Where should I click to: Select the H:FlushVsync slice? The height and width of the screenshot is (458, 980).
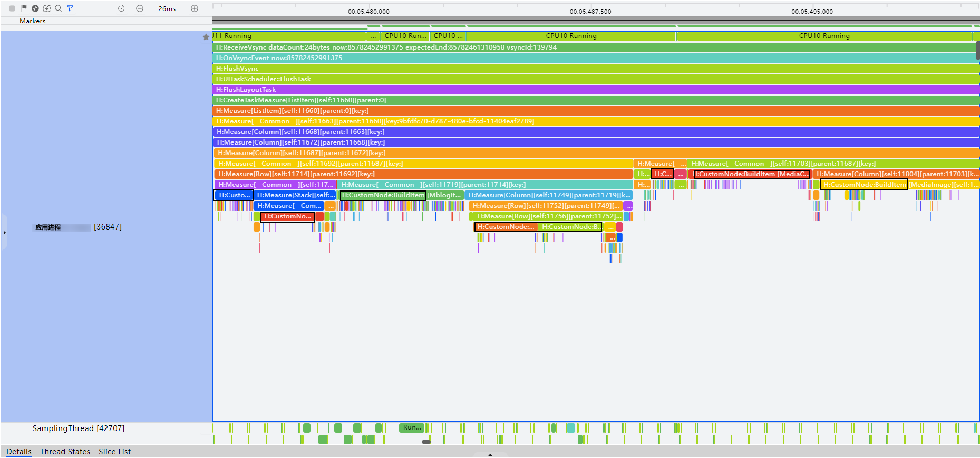595,69
